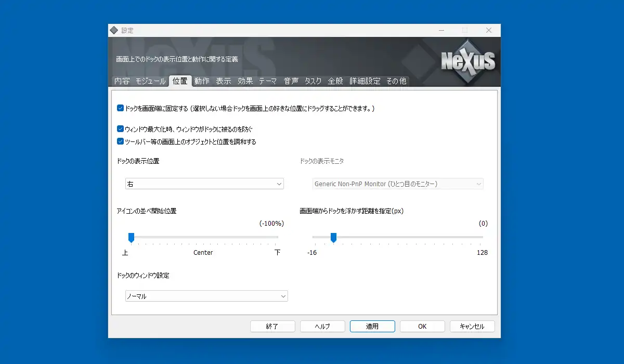Screen dimensions: 624x364
Task: Toggle ツールバー等の画面上のオブジェクト checkbox
Action: coord(120,141)
